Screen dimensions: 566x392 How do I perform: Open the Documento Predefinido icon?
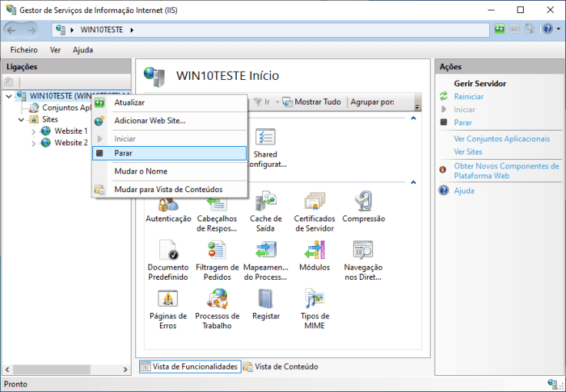pos(168,254)
